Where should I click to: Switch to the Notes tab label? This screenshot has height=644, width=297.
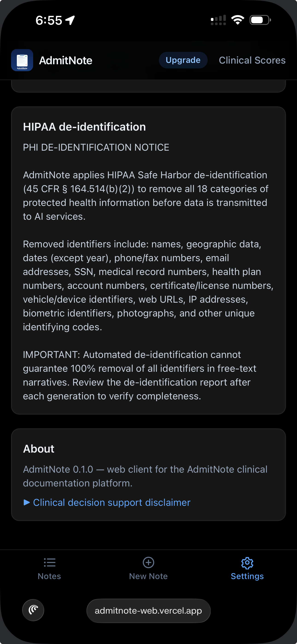(x=49, y=576)
